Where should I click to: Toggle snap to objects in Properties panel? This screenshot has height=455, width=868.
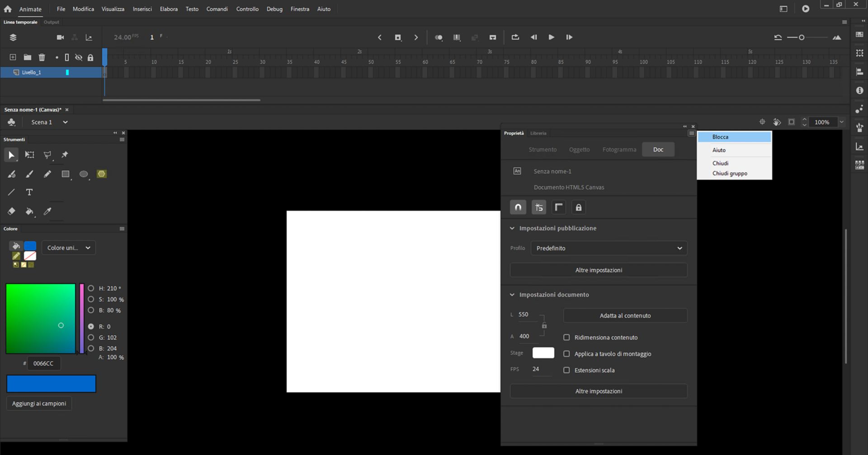click(x=518, y=207)
